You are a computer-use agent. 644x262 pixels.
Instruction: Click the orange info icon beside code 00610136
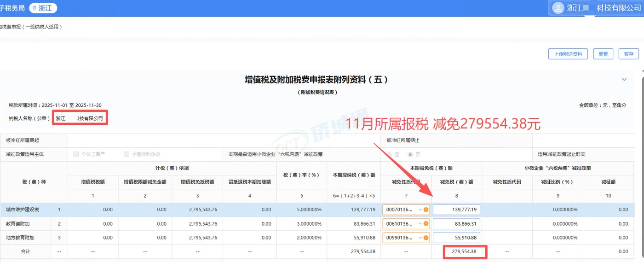tap(426, 224)
